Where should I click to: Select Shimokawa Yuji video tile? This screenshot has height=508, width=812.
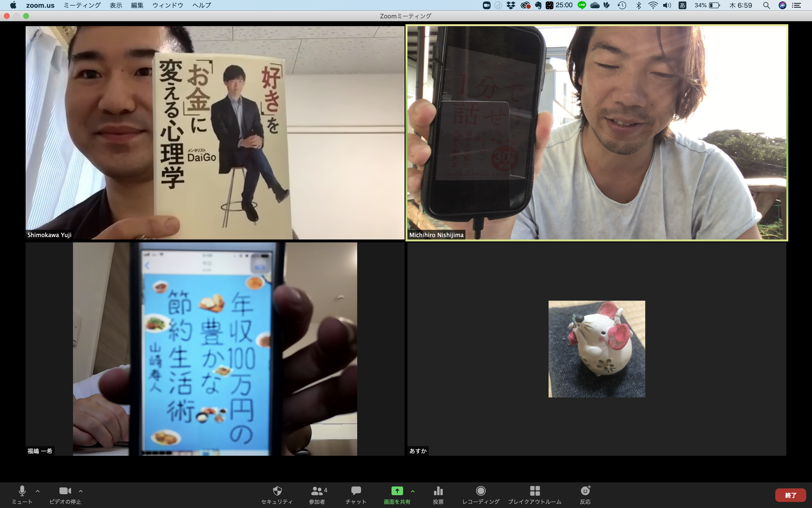click(215, 133)
